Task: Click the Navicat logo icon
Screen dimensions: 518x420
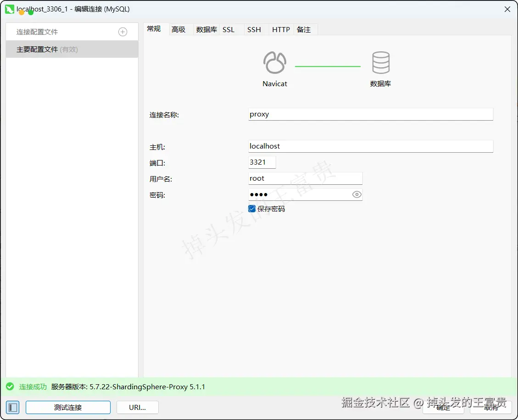Action: pyautogui.click(x=274, y=62)
